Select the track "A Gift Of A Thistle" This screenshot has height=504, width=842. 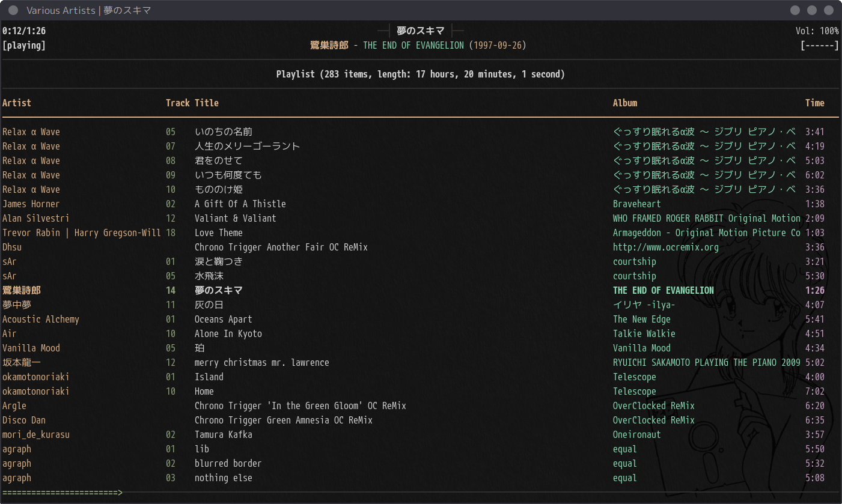point(240,204)
